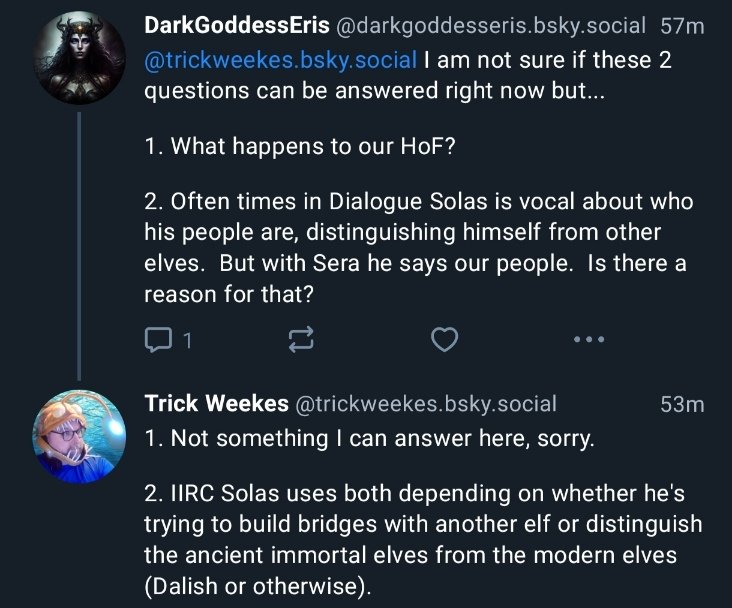Open the three-dot more options menu

(589, 340)
